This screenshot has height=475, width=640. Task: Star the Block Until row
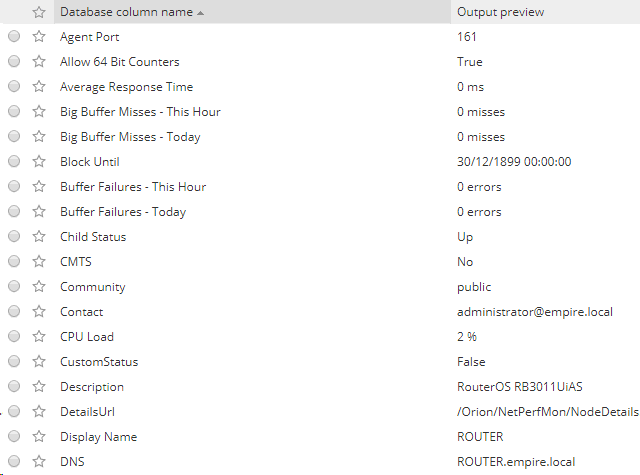39,162
